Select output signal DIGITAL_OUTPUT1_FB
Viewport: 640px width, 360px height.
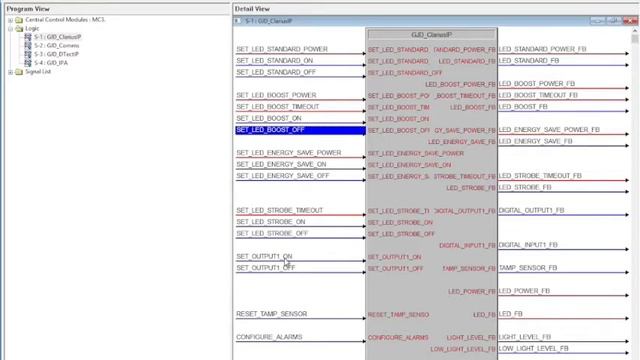point(531,210)
